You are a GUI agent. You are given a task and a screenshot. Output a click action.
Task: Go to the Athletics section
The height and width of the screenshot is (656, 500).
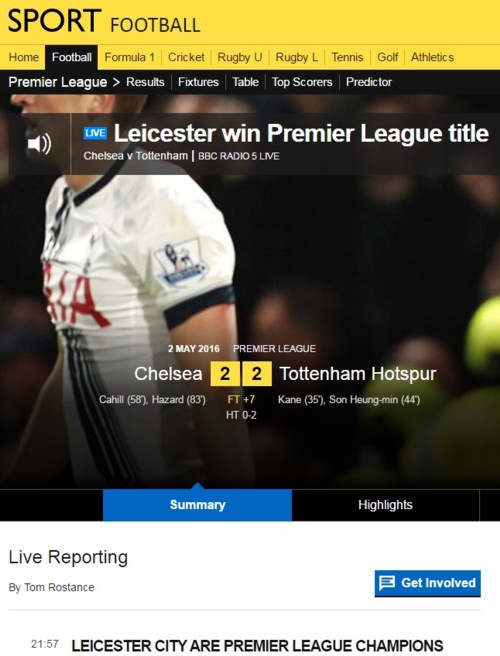[x=432, y=57]
